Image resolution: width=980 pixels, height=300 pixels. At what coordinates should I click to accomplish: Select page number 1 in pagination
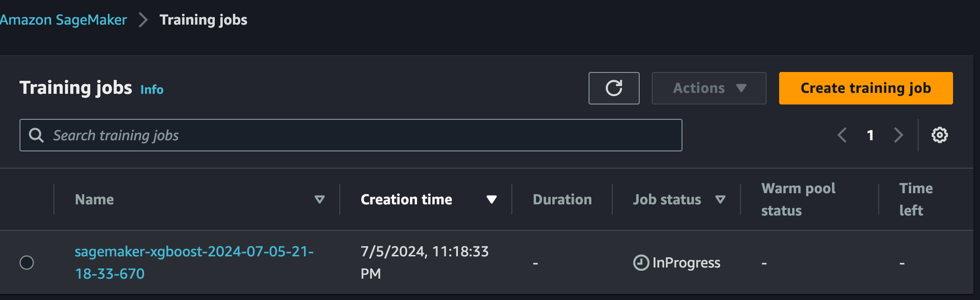870,135
